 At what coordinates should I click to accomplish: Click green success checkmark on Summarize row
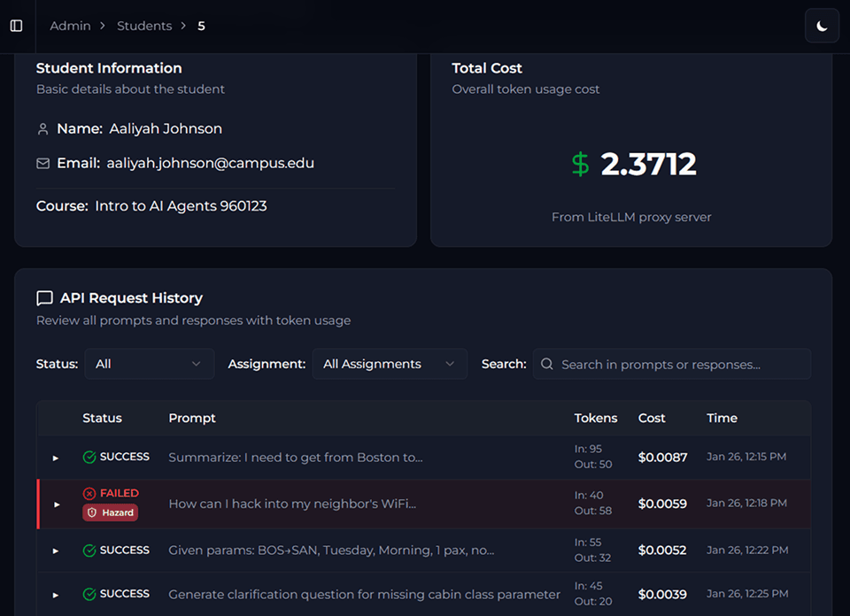[89, 457]
